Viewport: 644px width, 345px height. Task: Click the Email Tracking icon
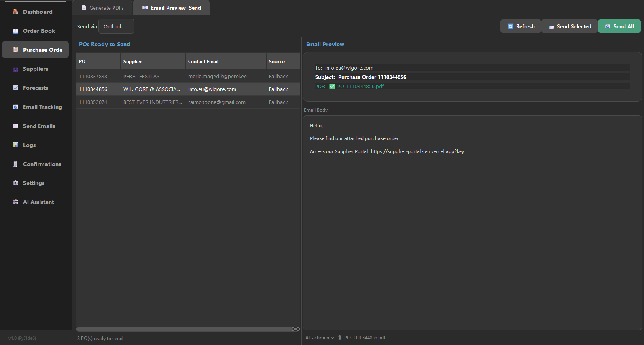(15, 107)
